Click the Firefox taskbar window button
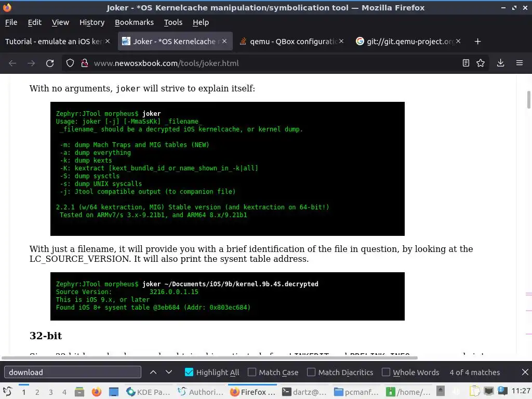Screen dimensions: 532x399 coord(252,392)
